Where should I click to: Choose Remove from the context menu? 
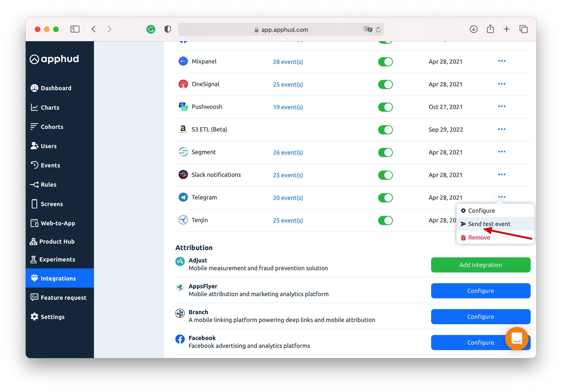[479, 237]
